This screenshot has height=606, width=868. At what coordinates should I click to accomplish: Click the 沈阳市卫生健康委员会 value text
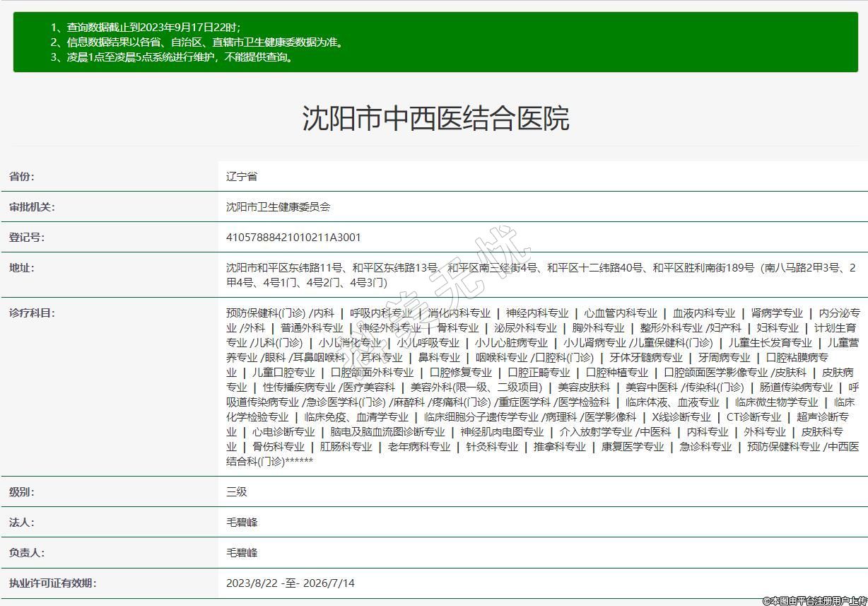pyautogui.click(x=278, y=207)
